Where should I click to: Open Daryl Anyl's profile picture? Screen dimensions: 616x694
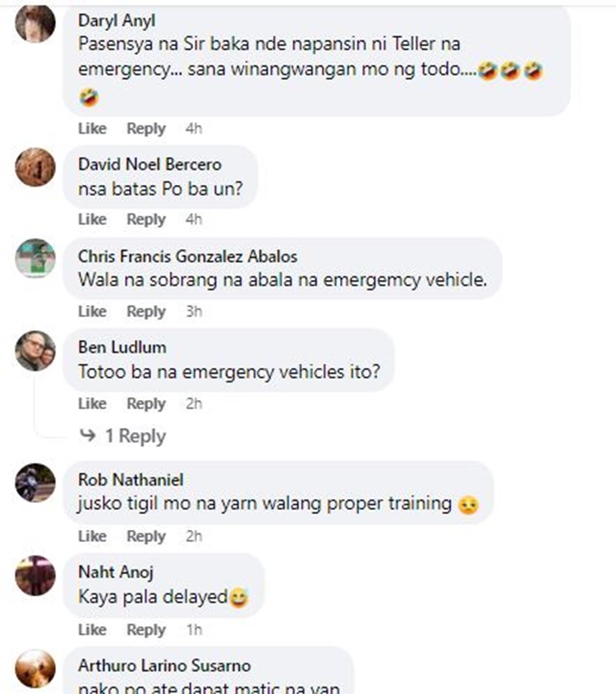point(35,23)
